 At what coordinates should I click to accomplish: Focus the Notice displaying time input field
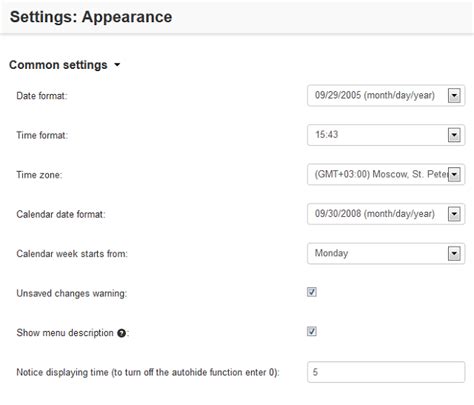[386, 372]
